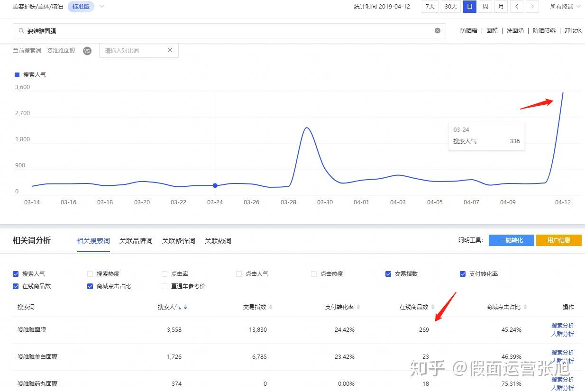Open 搜索分析 for 姿维雅美白面膜 row
This screenshot has height=392, width=585.
[563, 353]
